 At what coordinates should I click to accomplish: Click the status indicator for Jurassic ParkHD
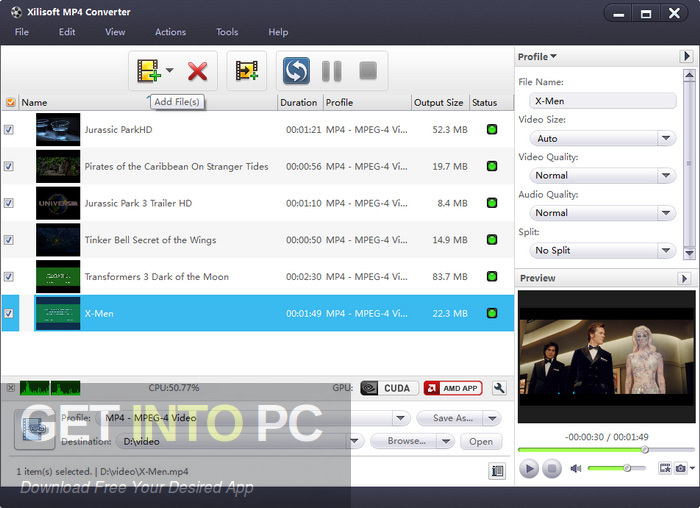click(x=492, y=129)
